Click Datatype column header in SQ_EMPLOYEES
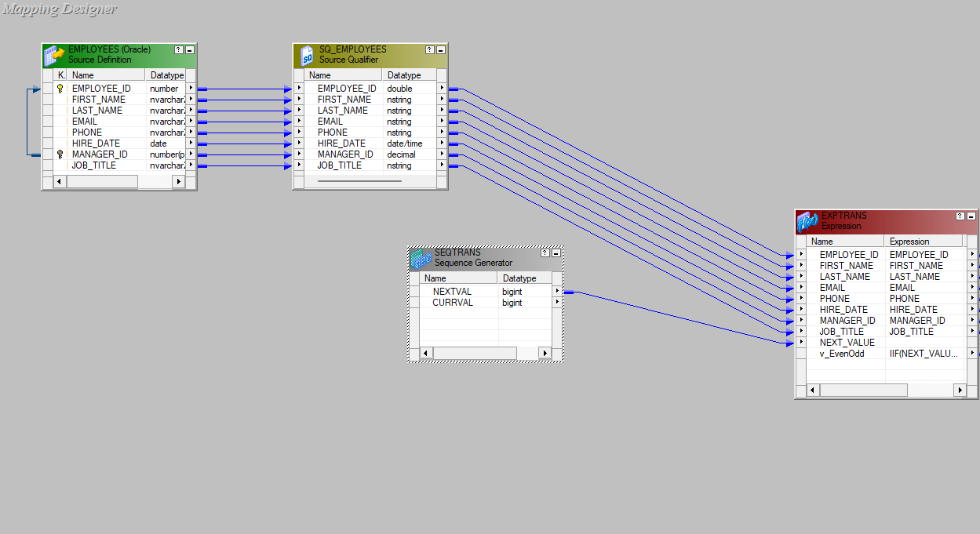980x534 pixels. 409,75
